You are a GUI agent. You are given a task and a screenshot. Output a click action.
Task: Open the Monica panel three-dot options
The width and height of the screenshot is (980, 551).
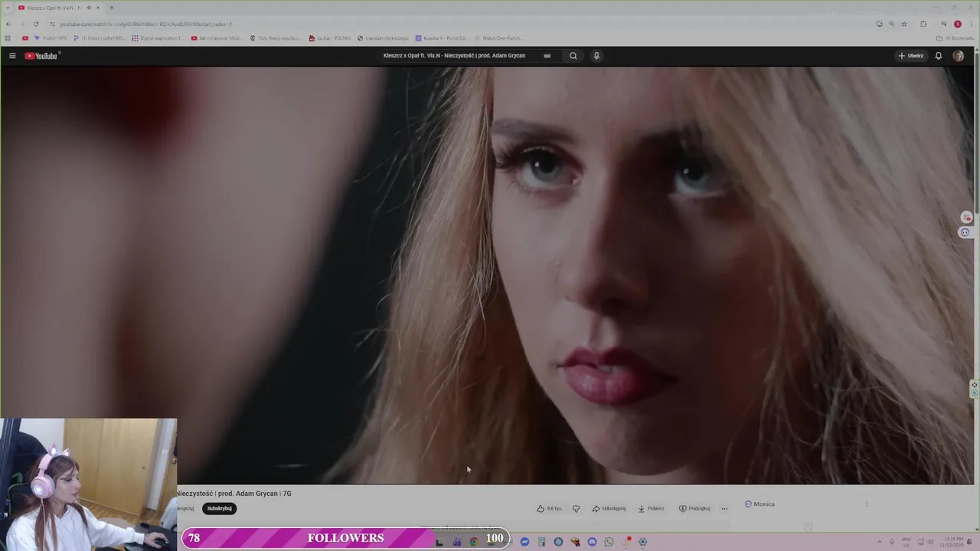point(867,504)
